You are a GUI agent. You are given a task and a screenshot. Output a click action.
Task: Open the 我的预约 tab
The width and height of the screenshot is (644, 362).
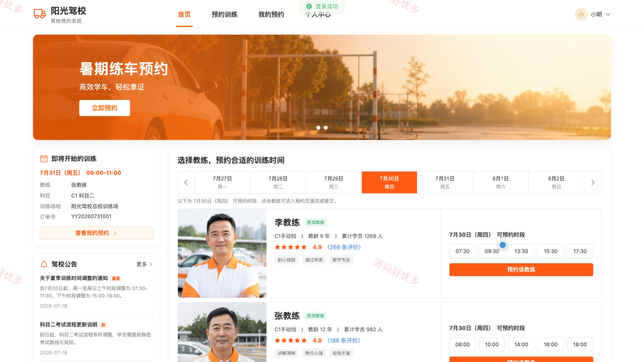[x=271, y=14]
